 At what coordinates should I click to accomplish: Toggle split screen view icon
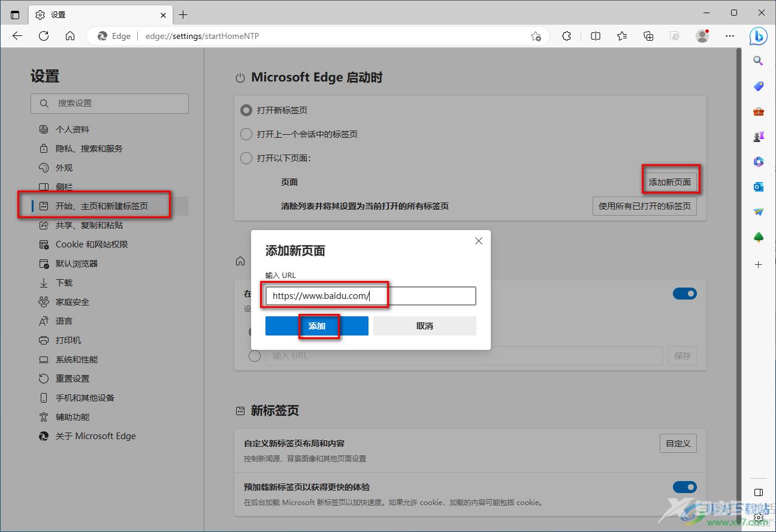pos(596,36)
